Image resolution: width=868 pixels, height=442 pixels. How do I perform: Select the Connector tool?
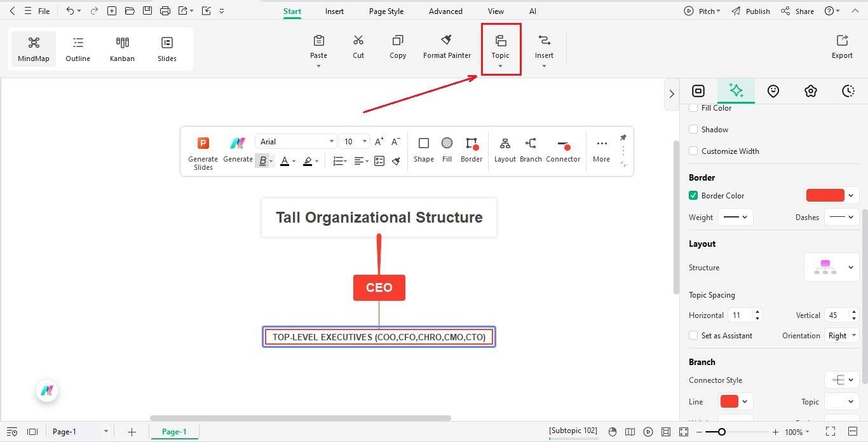tap(562, 150)
